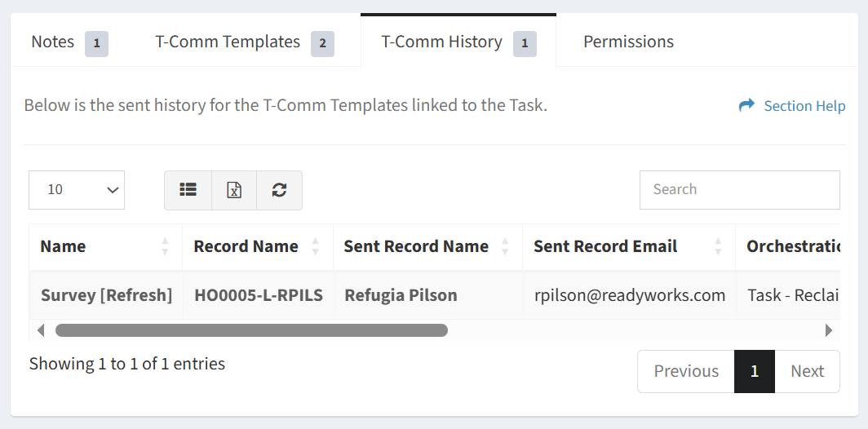Go to the Previous page
The width and height of the screenshot is (868, 429).
coord(686,371)
